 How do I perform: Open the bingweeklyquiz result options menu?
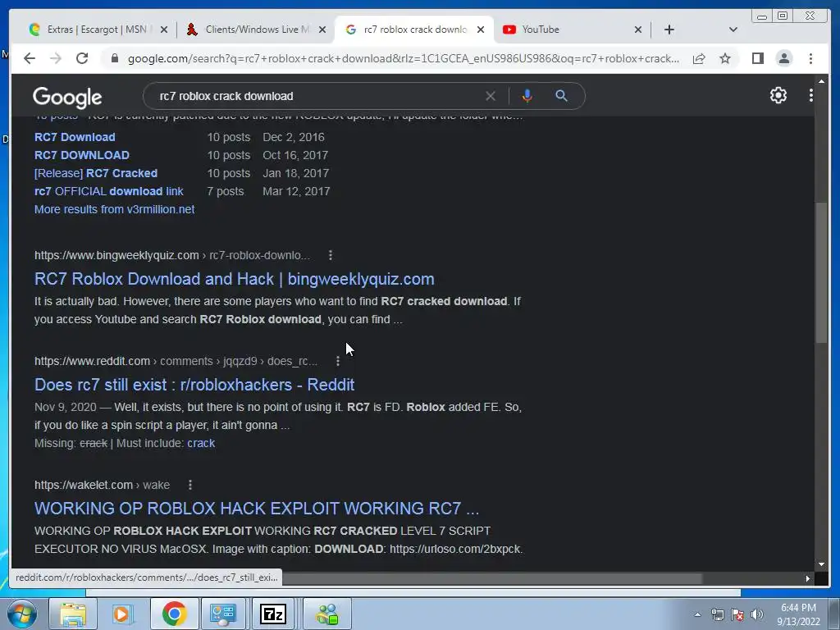pos(331,256)
